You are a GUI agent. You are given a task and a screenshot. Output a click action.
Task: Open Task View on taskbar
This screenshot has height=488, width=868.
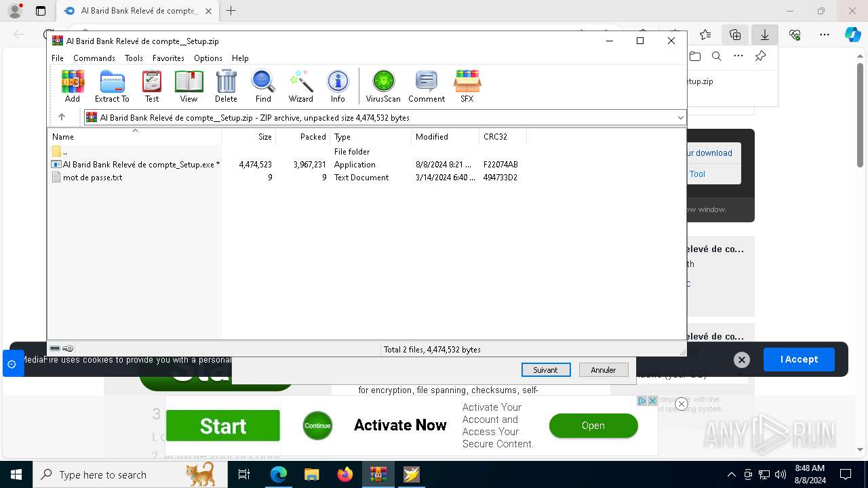pos(245,474)
